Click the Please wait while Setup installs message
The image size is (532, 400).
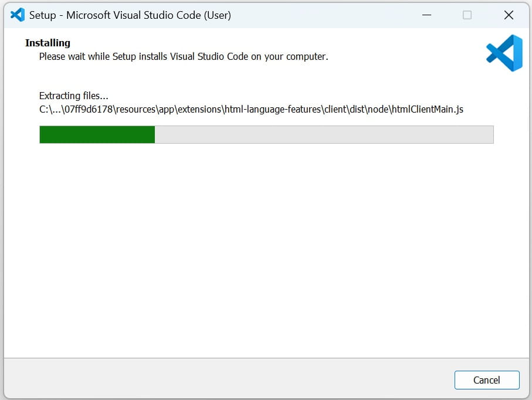[x=182, y=56]
